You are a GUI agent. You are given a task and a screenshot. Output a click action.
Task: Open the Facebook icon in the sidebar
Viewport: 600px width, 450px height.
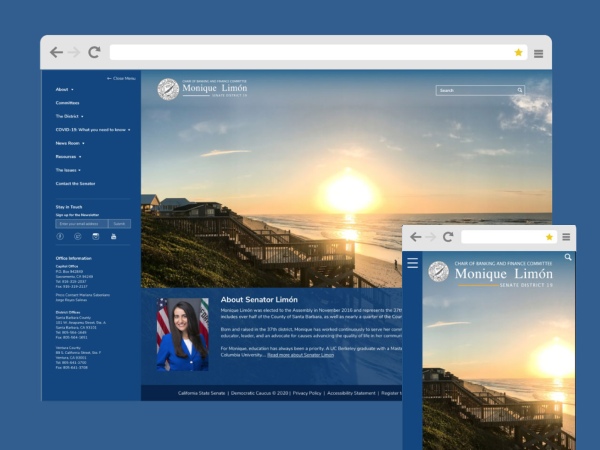click(x=60, y=236)
